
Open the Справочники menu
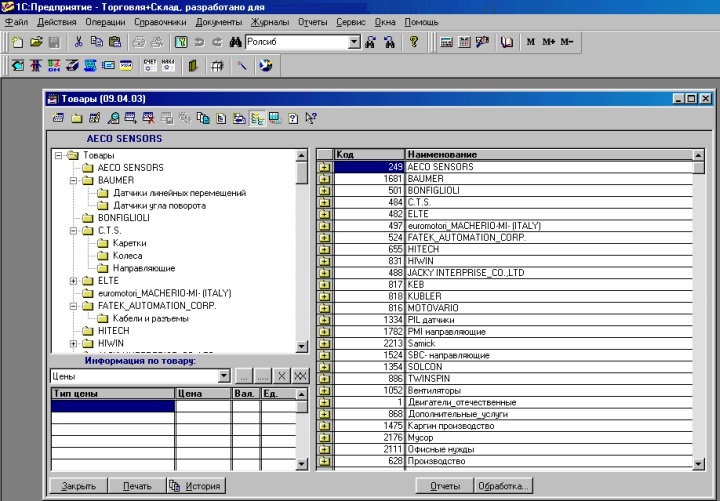pyautogui.click(x=160, y=22)
